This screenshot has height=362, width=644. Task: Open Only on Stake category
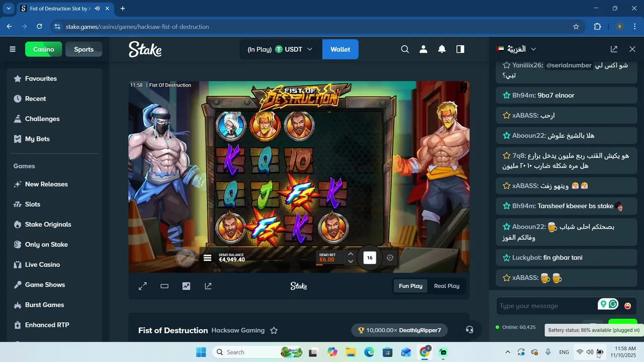click(55, 244)
